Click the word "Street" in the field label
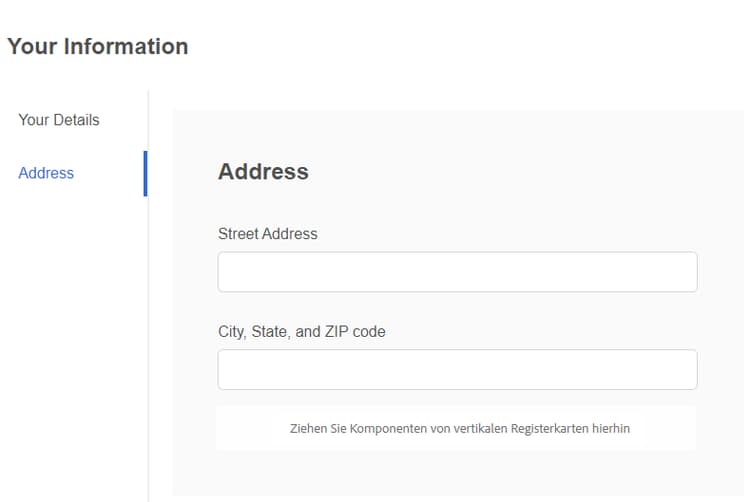Image resolution: width=750 pixels, height=502 pixels. (238, 234)
